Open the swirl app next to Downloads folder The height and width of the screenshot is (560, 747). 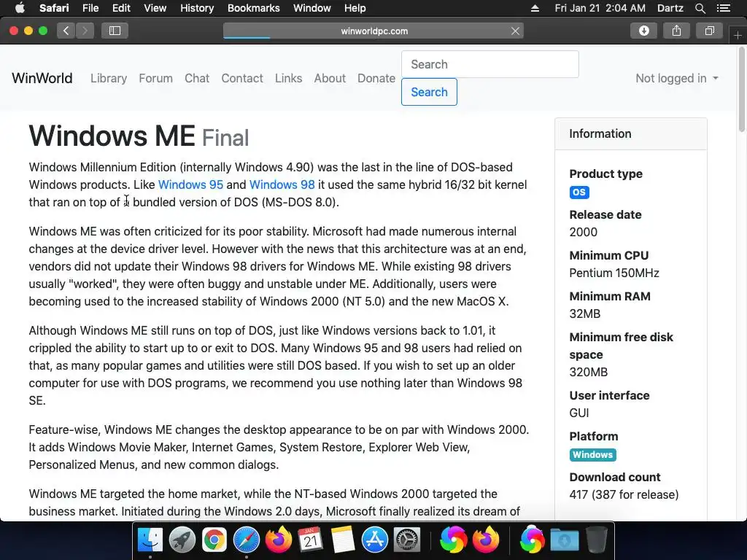[532, 540]
